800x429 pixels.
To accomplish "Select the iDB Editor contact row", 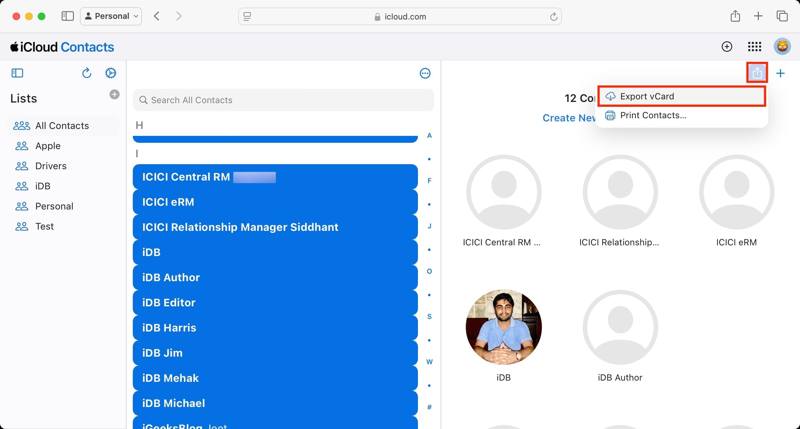I will tap(276, 302).
